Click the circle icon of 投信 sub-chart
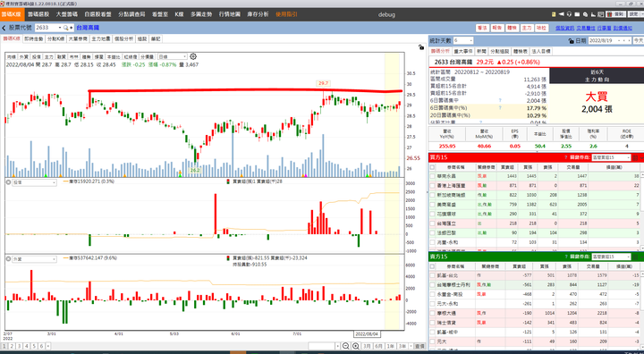The width and height of the screenshot is (644, 354). (x=8, y=182)
